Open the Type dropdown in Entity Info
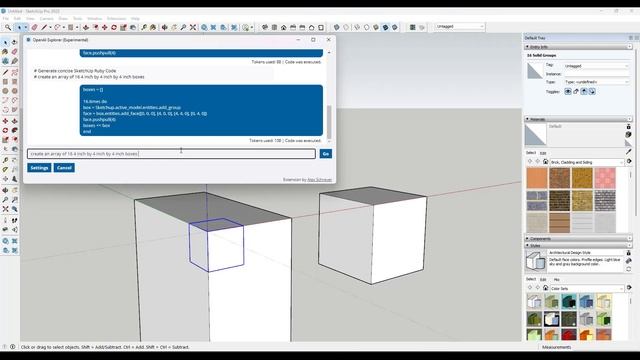 [597, 82]
